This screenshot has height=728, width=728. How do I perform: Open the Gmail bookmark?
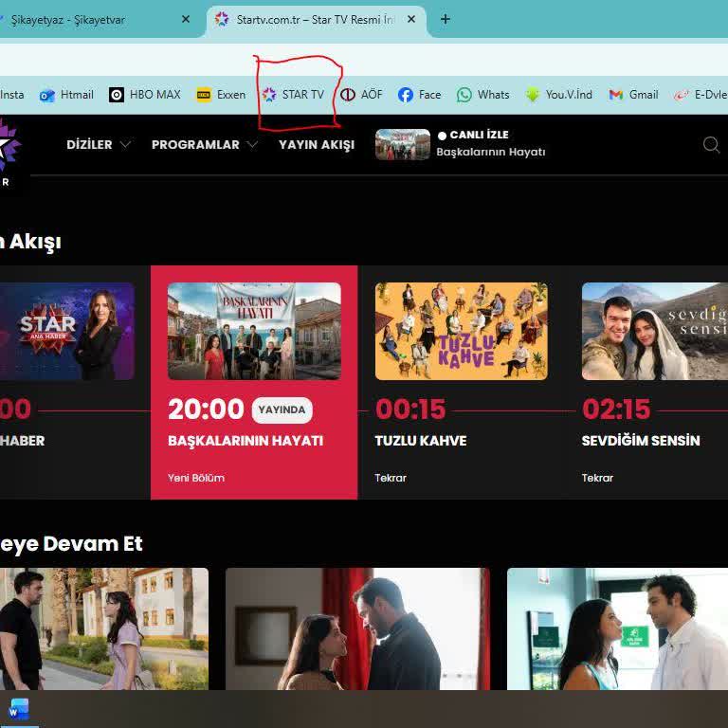coord(633,95)
